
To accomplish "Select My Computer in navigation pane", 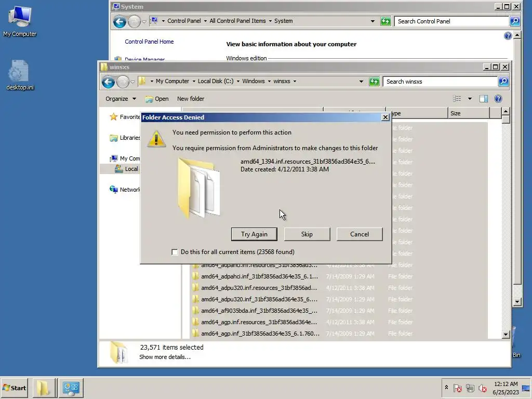I will point(125,158).
